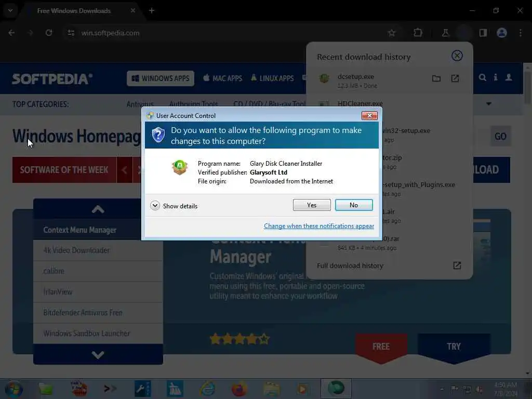Reload the Softpedia page

click(x=49, y=33)
